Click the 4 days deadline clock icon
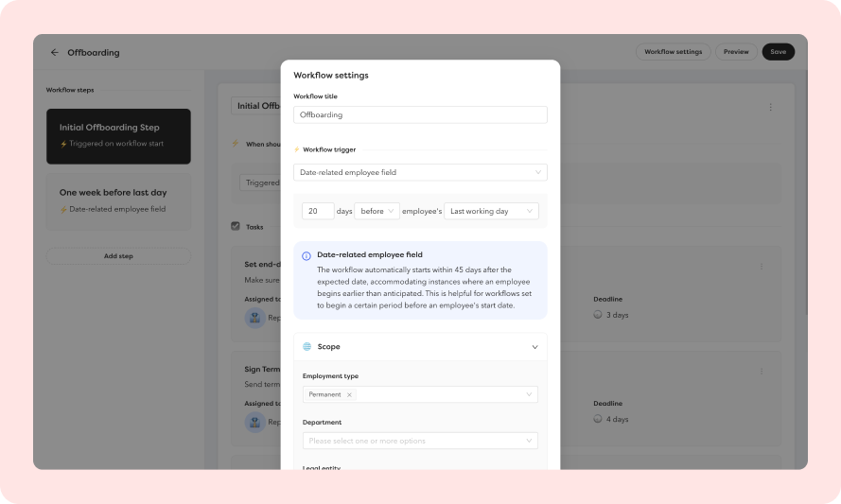Screen dimensions: 841x504 pyautogui.click(x=598, y=419)
